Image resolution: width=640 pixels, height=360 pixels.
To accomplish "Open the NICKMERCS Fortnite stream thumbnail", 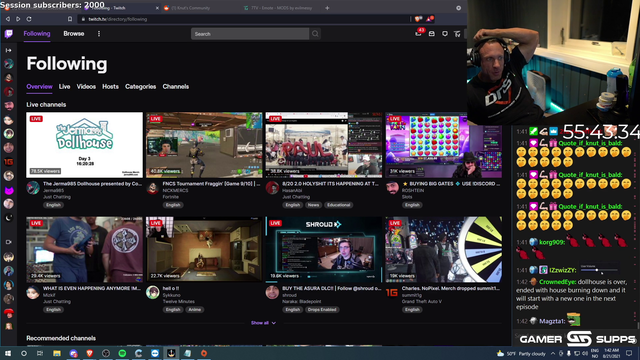I will (x=204, y=145).
